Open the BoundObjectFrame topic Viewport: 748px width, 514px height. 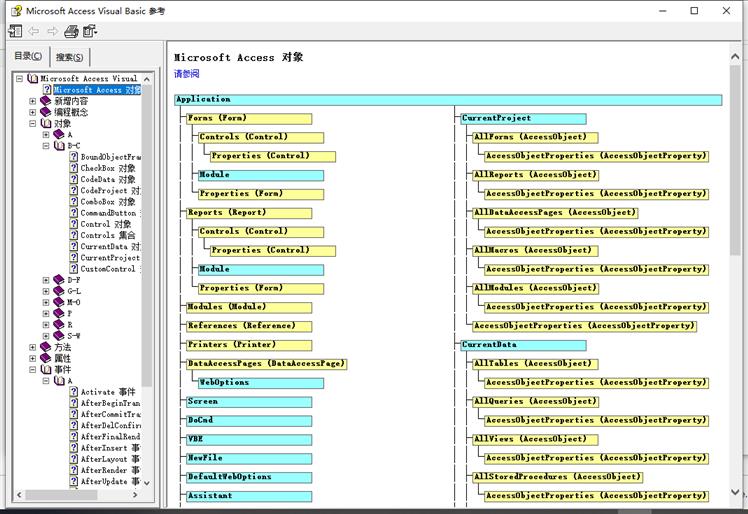point(110,157)
